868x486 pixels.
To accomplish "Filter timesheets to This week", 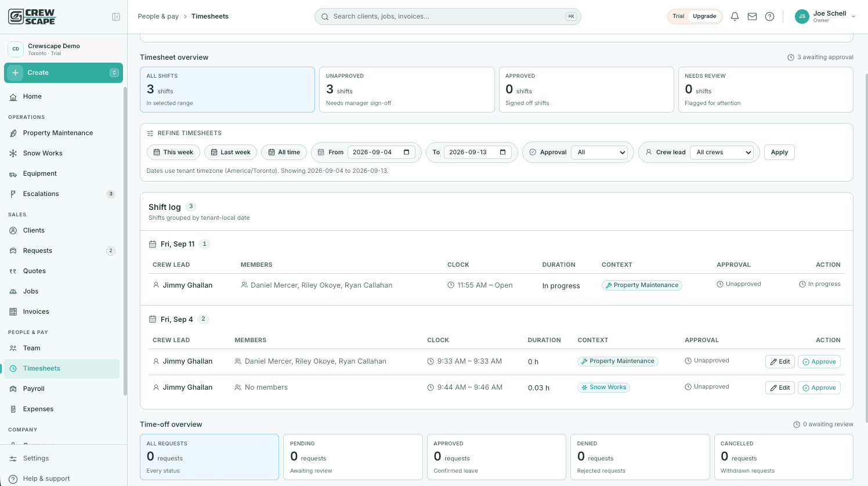I will pos(173,153).
